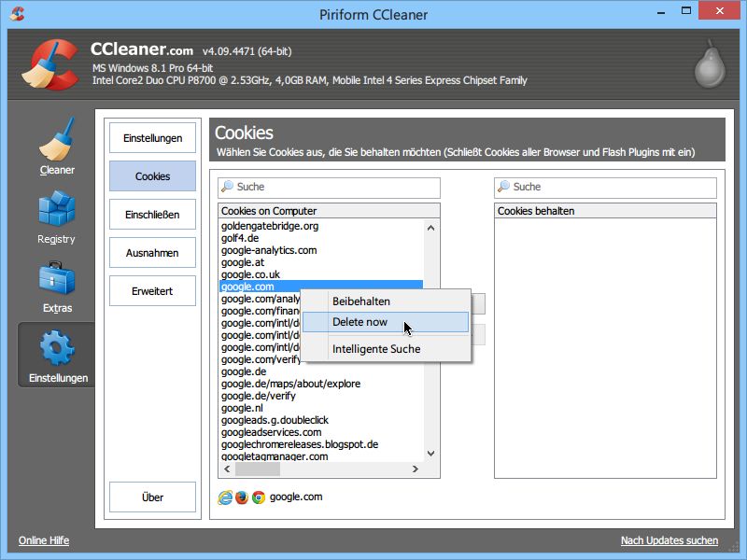Select google.co.uk cookie entry

pos(250,274)
